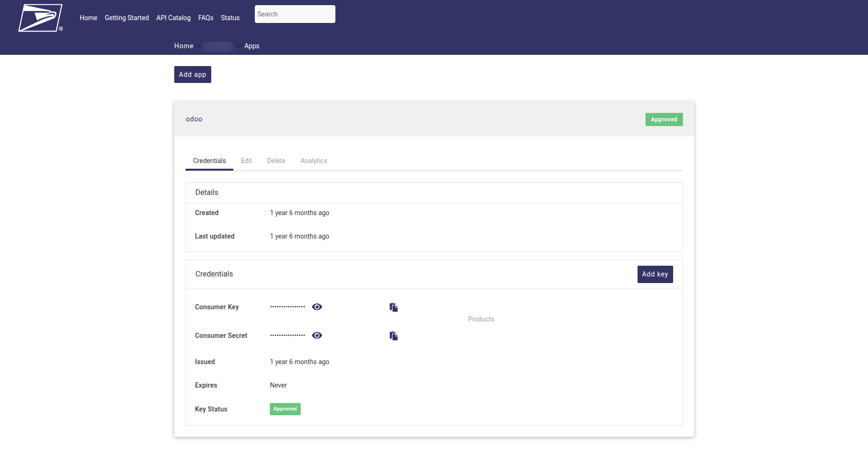Click the Home breadcrumb link
This screenshot has width=868, height=463.
pyautogui.click(x=184, y=46)
